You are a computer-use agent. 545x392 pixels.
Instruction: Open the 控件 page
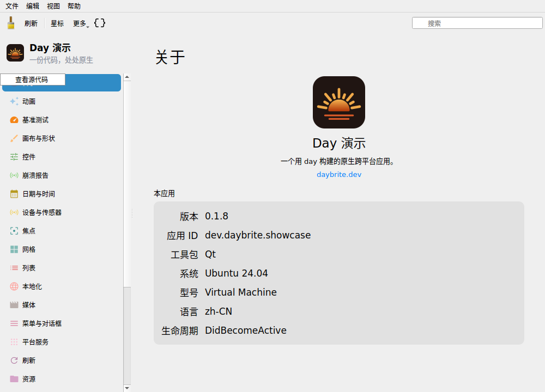pyautogui.click(x=62, y=157)
